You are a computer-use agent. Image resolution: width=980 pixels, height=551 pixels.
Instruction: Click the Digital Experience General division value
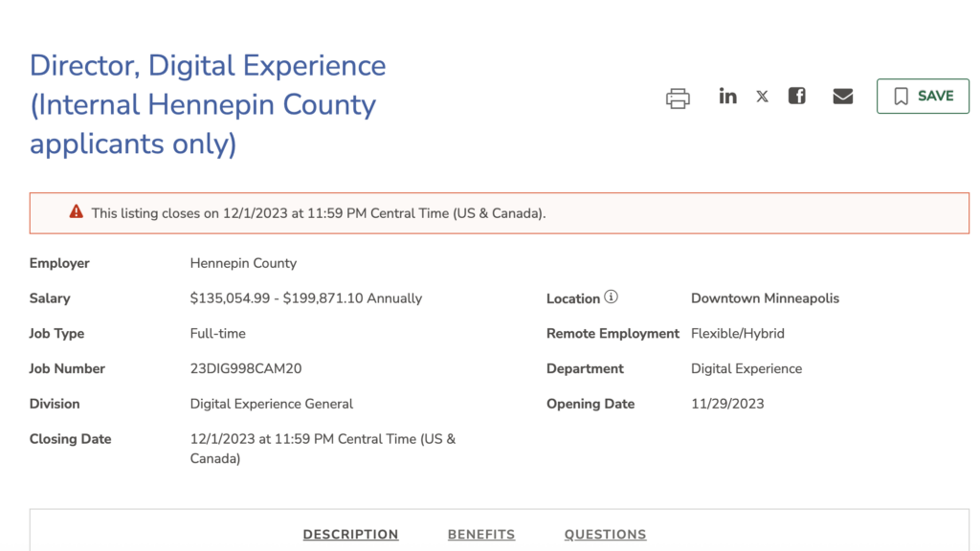pos(272,404)
